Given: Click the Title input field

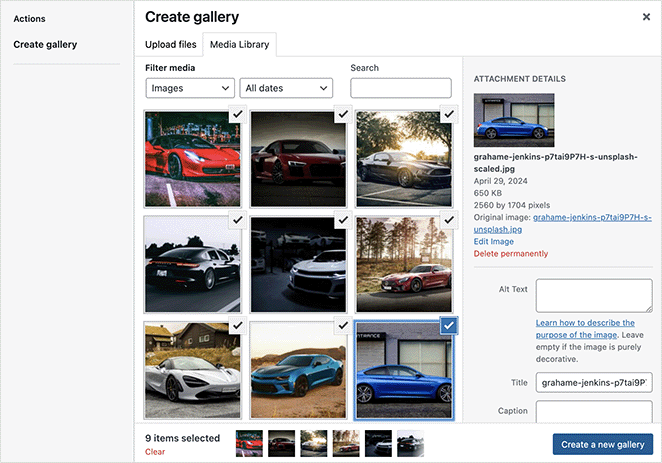Looking at the screenshot, I should click(593, 382).
